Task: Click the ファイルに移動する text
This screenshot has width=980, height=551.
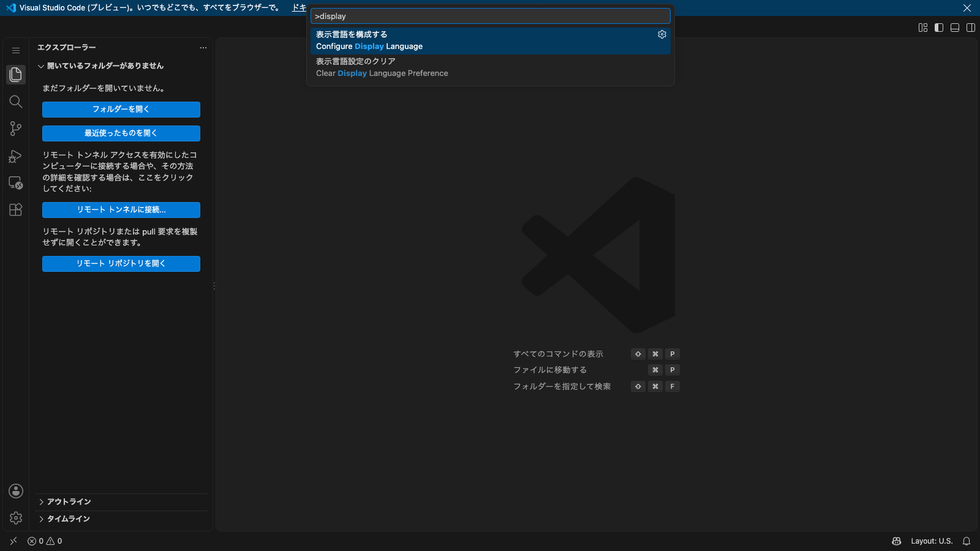Action: [550, 370]
